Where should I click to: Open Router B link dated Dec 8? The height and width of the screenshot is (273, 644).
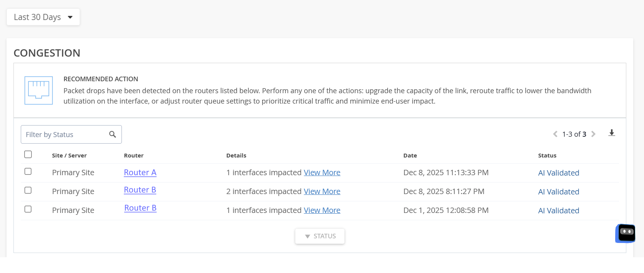tap(140, 190)
